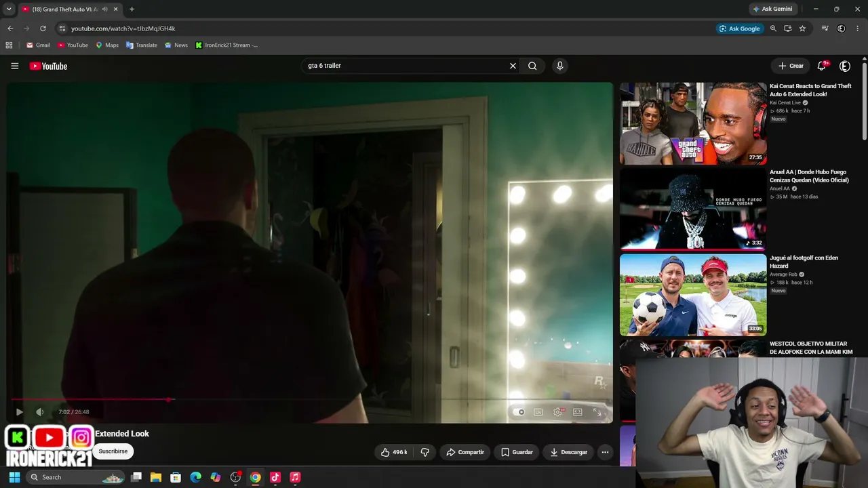Subscribe with the Suscribirse button

113,451
